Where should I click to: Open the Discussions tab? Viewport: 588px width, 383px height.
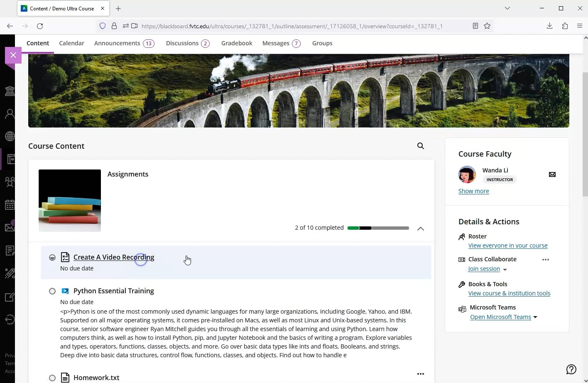coord(188,43)
